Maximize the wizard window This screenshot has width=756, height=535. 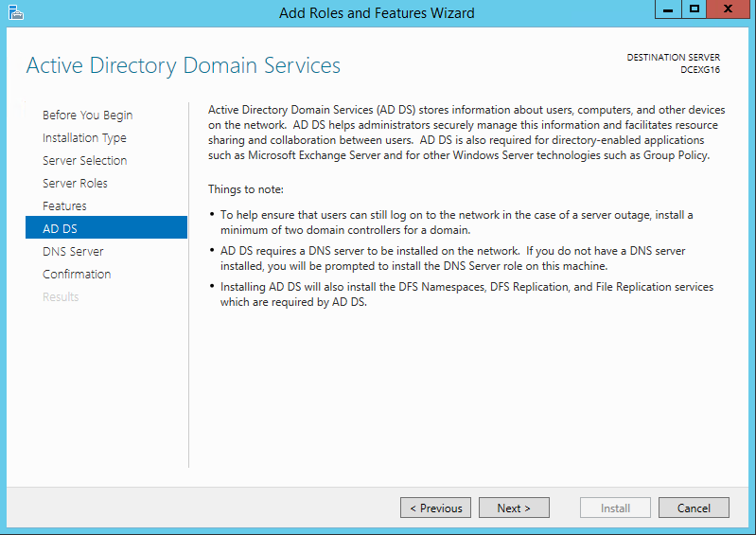point(694,9)
